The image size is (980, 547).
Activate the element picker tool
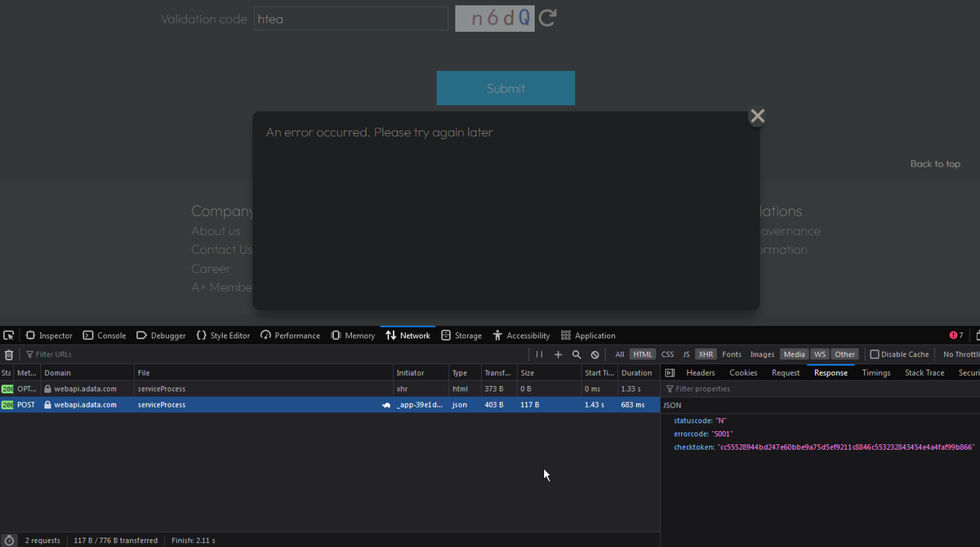point(9,336)
